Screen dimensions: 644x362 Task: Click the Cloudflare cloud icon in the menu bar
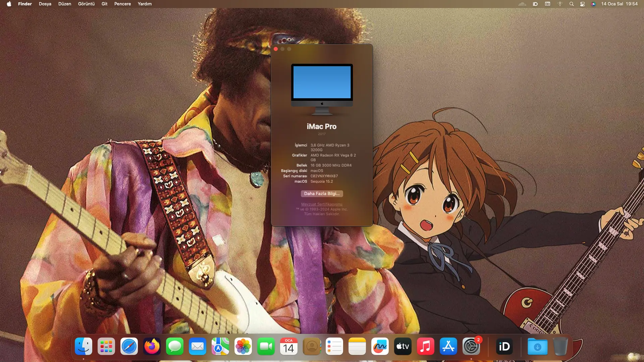(522, 4)
